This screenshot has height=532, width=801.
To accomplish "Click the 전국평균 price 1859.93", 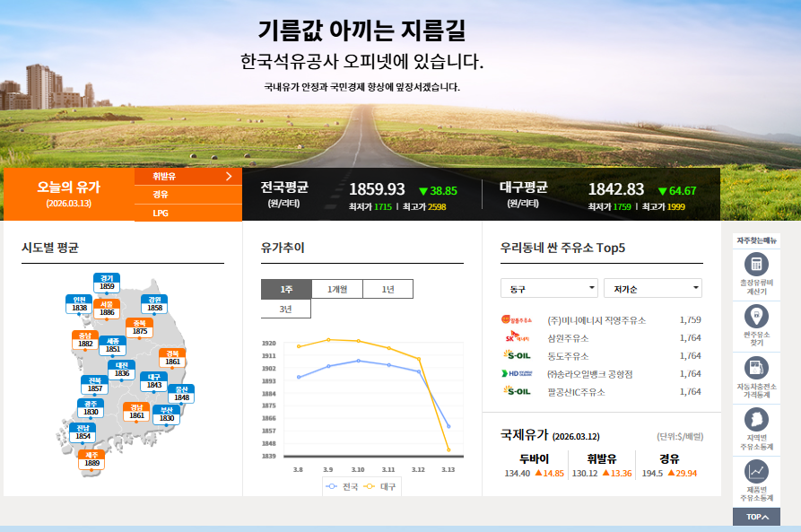I will (x=377, y=189).
